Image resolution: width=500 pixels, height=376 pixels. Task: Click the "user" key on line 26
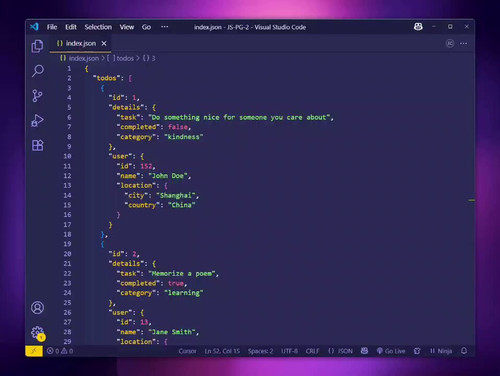120,312
